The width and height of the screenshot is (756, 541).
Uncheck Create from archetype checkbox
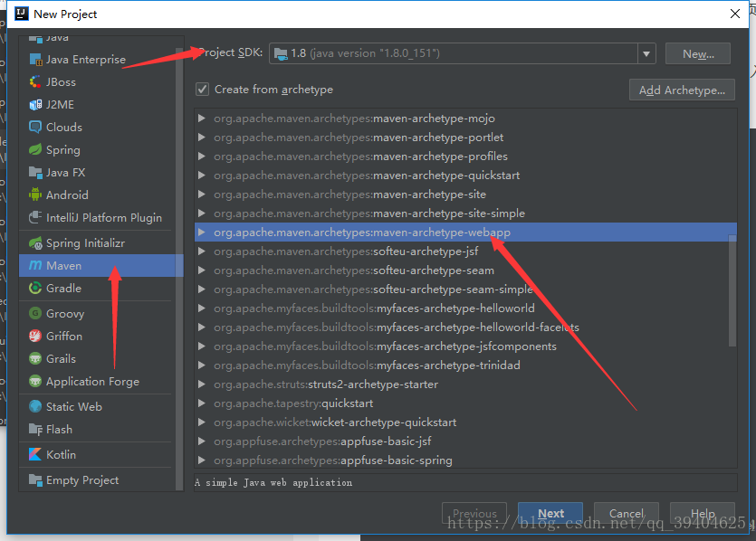pos(202,90)
